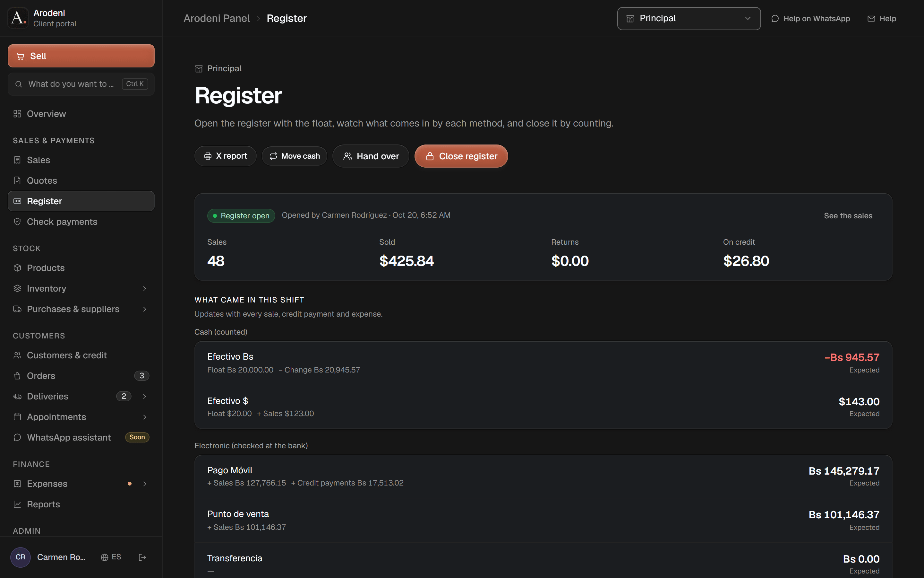
Task: Expand the Inventory submenu chevron
Action: [x=145, y=289]
